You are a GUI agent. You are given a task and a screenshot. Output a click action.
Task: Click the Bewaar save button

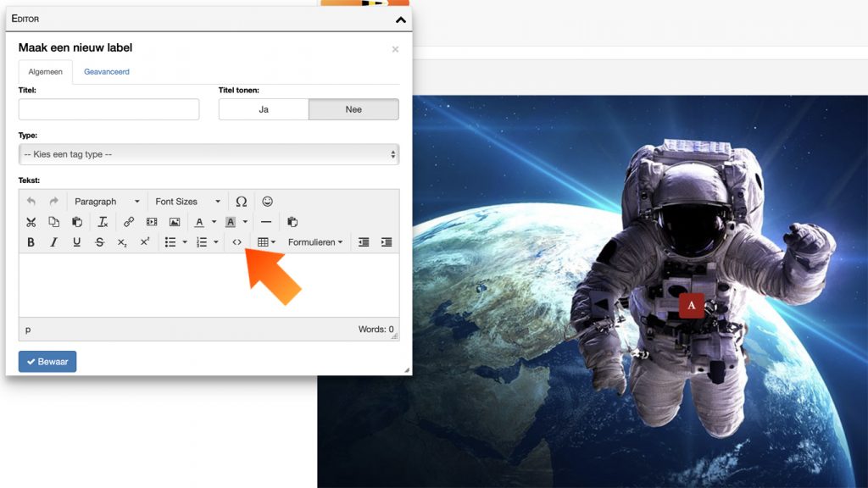(47, 362)
